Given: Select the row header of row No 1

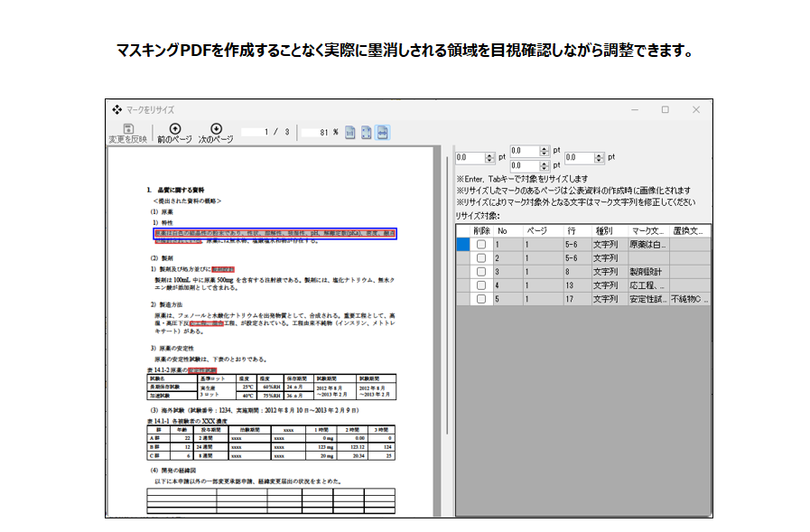Looking at the screenshot, I should [463, 244].
